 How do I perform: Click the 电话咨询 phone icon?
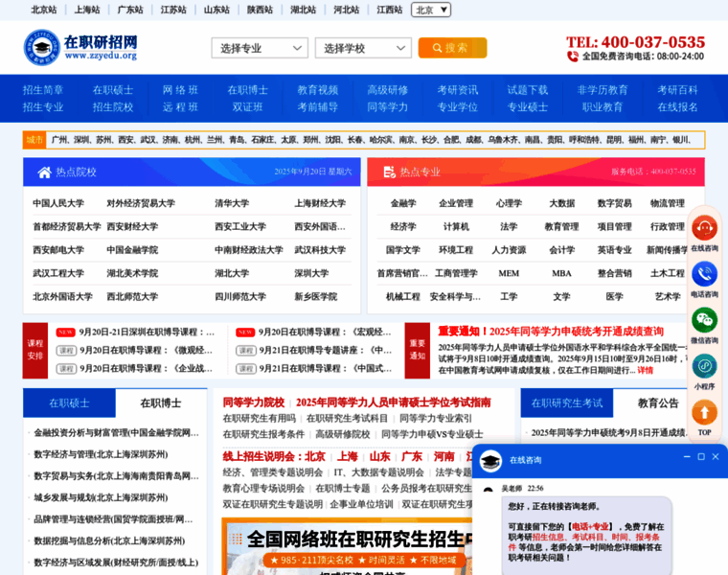tap(704, 274)
